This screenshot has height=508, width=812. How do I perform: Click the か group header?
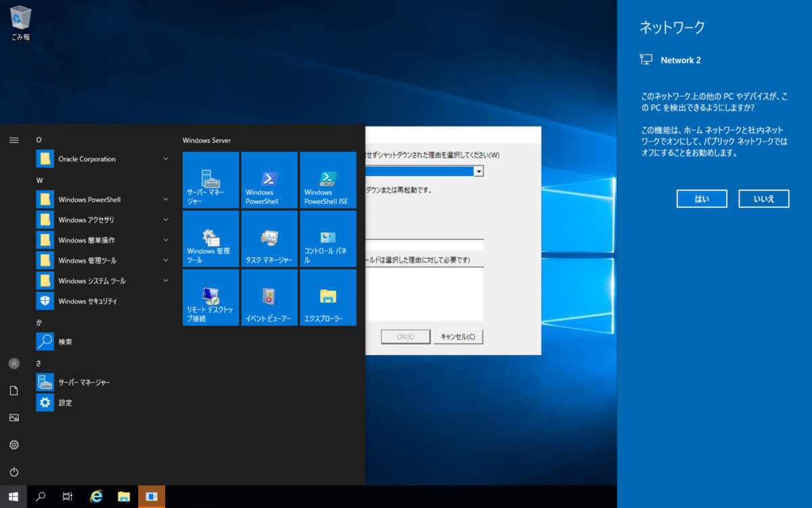pyautogui.click(x=39, y=323)
